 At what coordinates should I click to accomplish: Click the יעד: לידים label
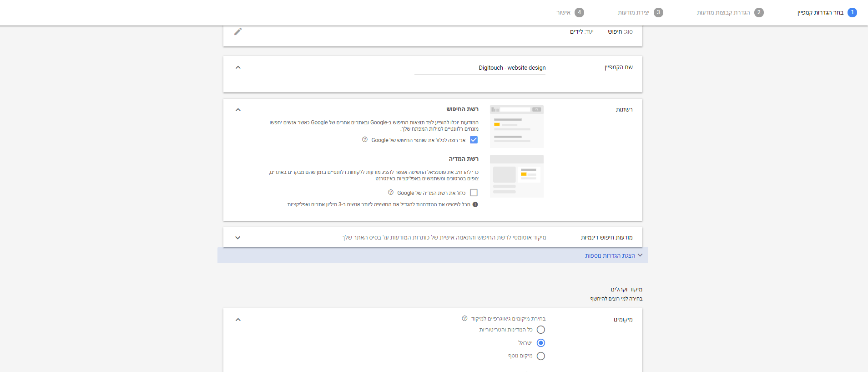[x=582, y=32]
